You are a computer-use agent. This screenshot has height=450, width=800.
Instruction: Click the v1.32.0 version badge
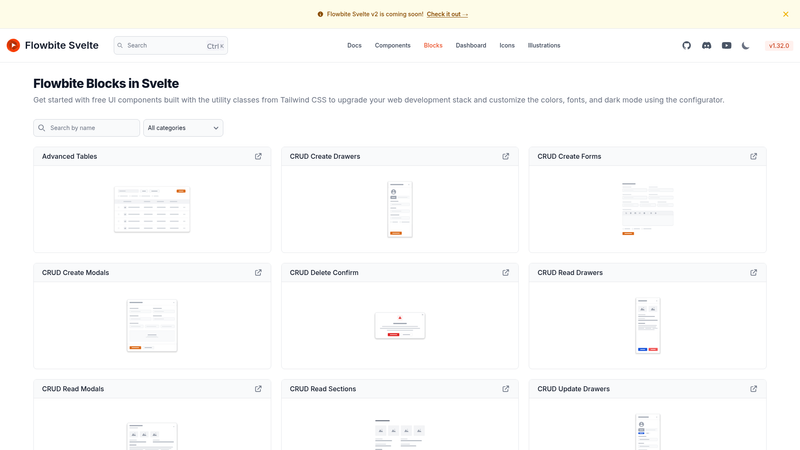[x=779, y=45]
